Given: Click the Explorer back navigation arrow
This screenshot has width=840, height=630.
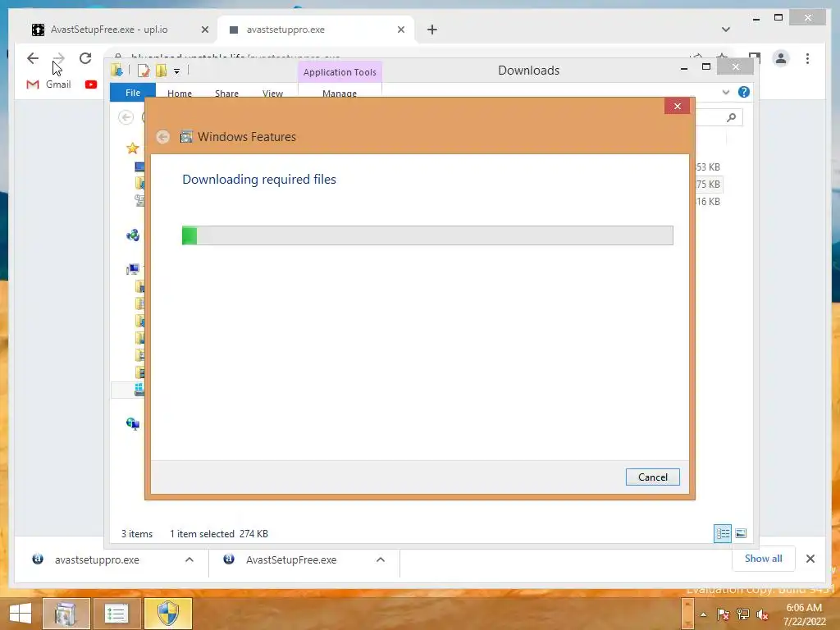Looking at the screenshot, I should point(126,116).
